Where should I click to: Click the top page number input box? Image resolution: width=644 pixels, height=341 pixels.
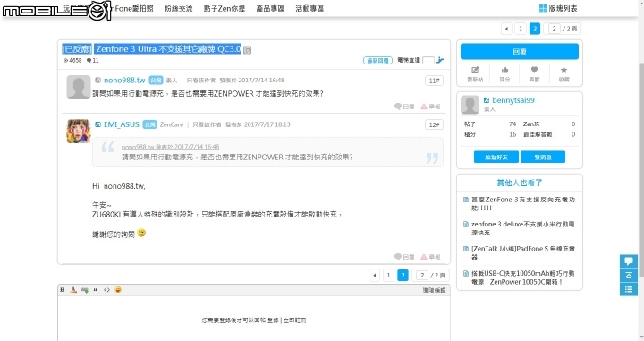[x=554, y=29]
